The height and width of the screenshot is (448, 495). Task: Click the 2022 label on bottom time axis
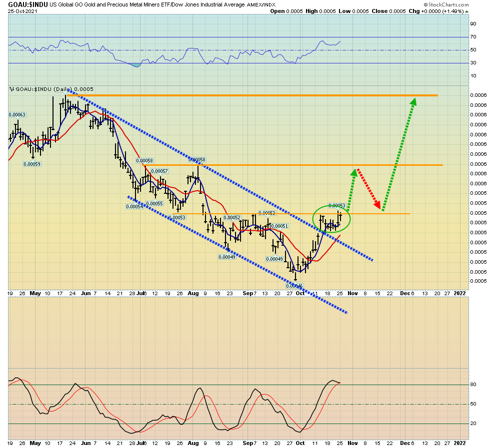click(459, 443)
